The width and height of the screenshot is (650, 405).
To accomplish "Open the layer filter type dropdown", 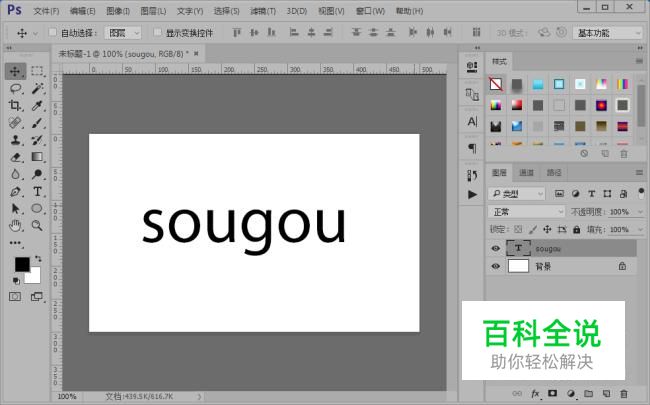I will tap(516, 194).
